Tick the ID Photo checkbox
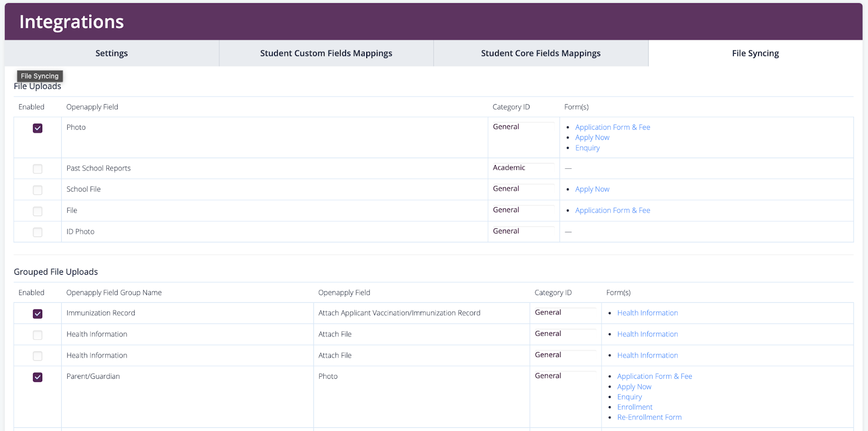 click(x=37, y=232)
